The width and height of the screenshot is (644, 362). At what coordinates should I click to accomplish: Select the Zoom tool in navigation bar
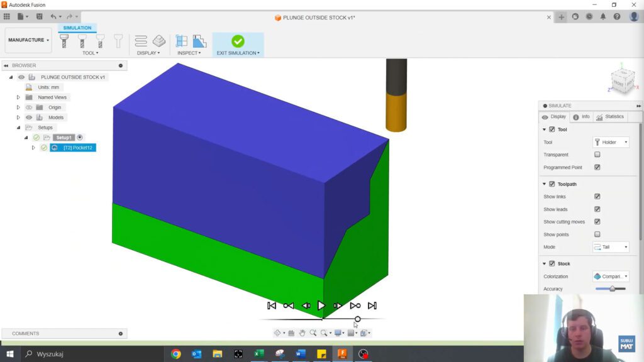[x=313, y=332]
